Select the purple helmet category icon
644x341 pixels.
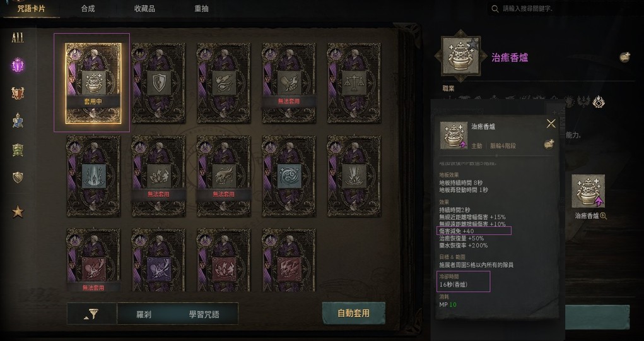coord(18,66)
